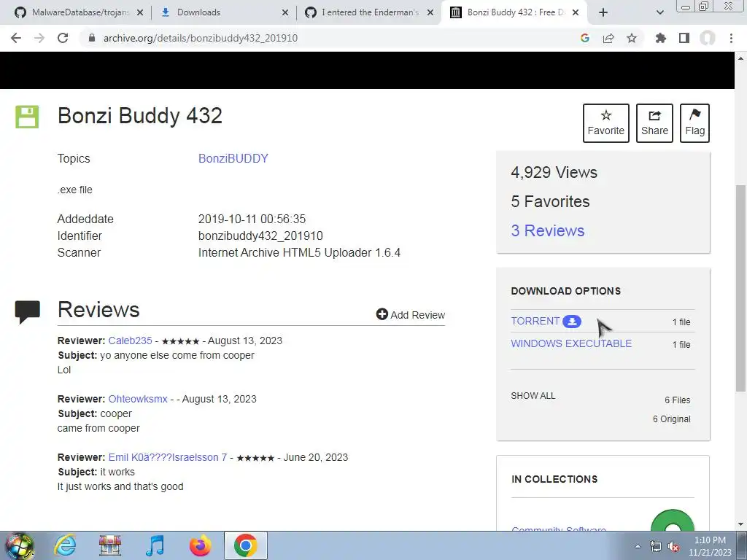Image resolution: width=747 pixels, height=560 pixels.
Task: Select the Bonzi Buddy 432 tab
Action: pos(516,12)
